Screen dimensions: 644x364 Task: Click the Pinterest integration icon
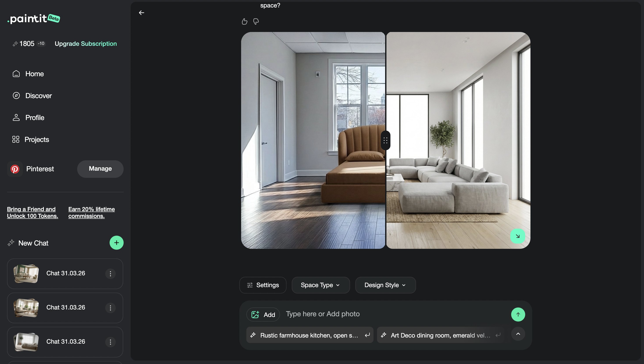(15, 169)
